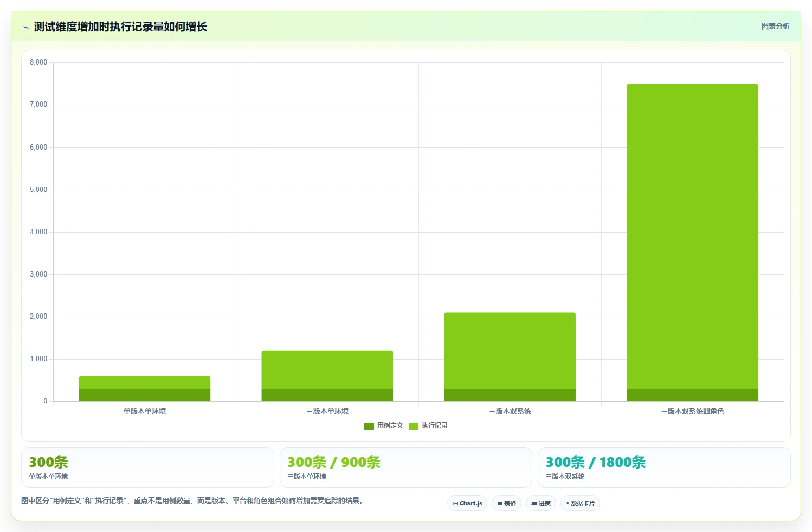Screen dimensions: 812x532
Task: Click the 执行记录 legend label text
Action: [x=435, y=426]
